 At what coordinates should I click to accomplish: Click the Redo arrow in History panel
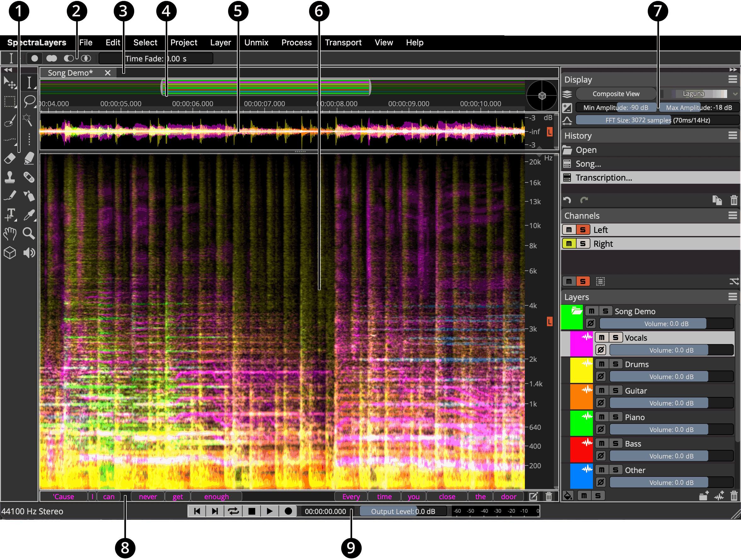pyautogui.click(x=584, y=200)
